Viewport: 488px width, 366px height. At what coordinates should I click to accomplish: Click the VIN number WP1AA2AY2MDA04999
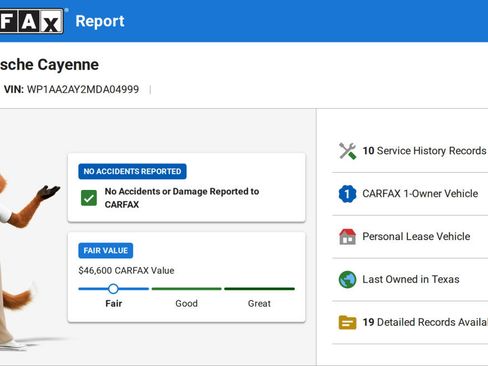pos(83,89)
